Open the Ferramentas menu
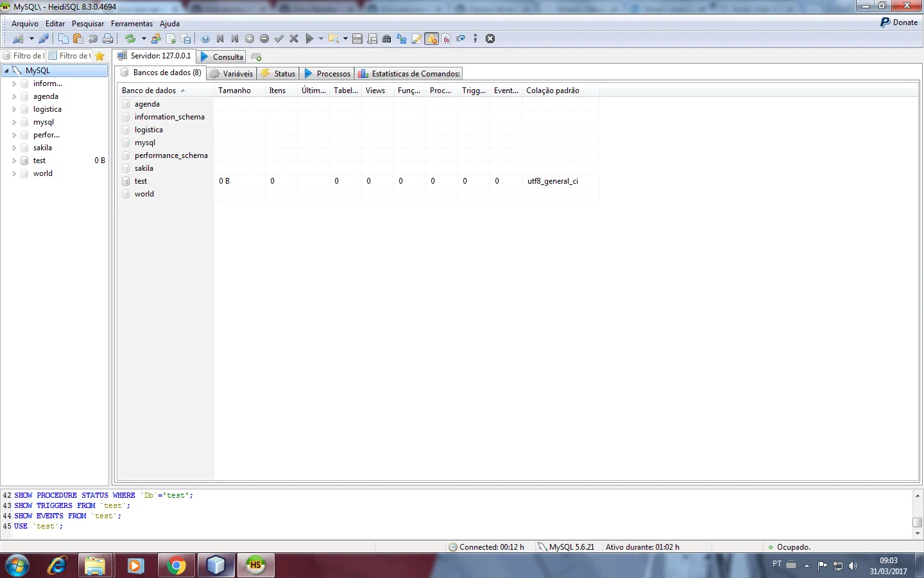Screen dimensions: 924x578 (x=132, y=24)
